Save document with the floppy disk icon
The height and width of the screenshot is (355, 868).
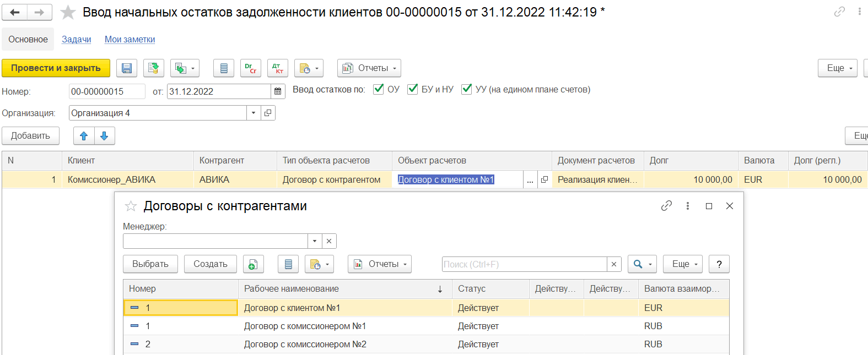[x=127, y=68]
